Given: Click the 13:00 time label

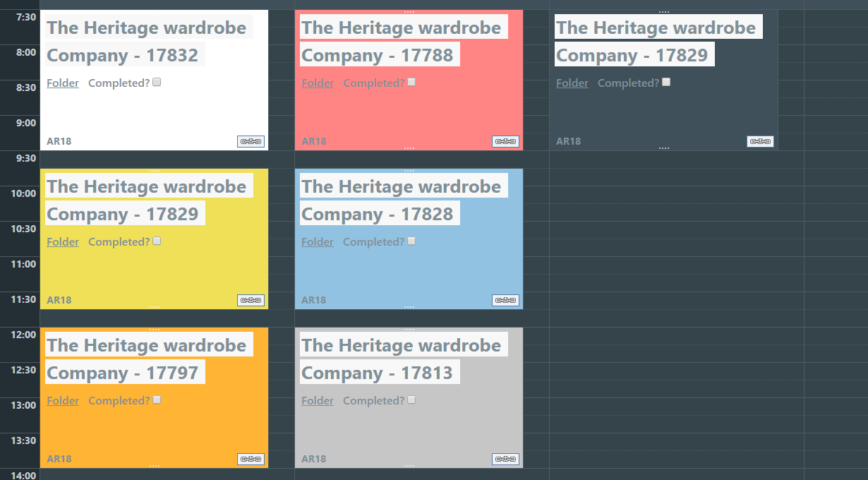Looking at the screenshot, I should 23,405.
